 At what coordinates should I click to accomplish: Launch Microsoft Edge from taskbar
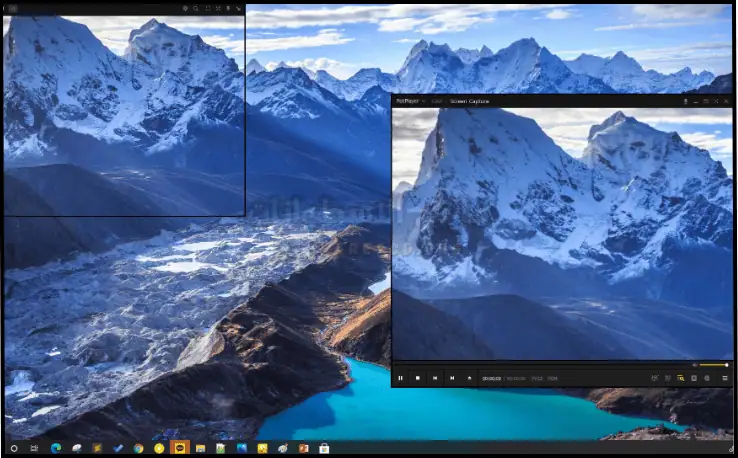[55, 448]
